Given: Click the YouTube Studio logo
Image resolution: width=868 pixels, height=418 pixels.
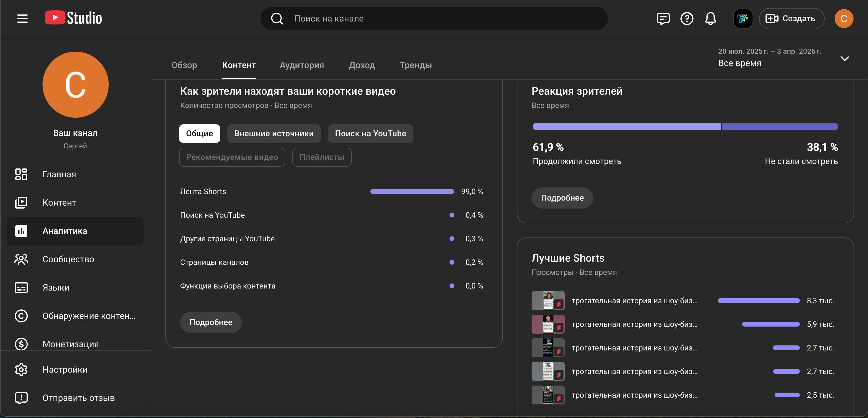Looking at the screenshot, I should coord(74,18).
